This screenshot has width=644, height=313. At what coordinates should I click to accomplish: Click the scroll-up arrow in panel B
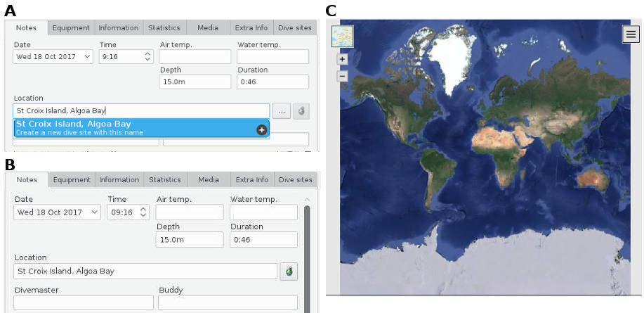307,200
